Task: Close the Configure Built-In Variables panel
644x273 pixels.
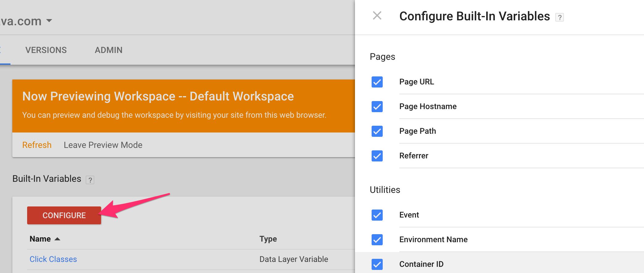Action: coord(377,15)
